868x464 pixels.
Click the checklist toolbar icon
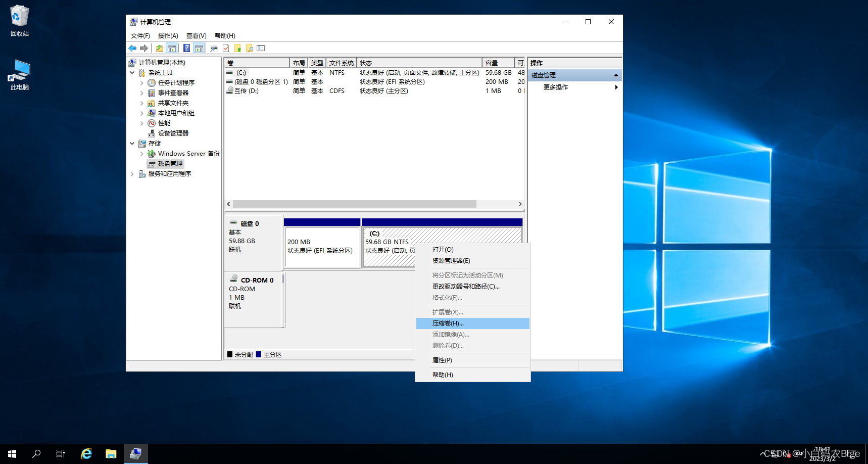pos(261,48)
